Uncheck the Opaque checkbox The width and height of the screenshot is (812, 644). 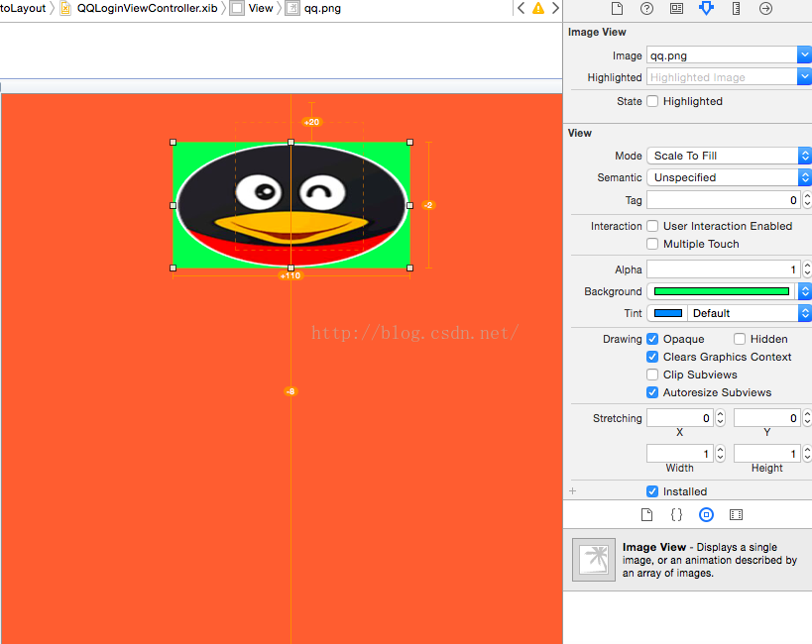652,339
